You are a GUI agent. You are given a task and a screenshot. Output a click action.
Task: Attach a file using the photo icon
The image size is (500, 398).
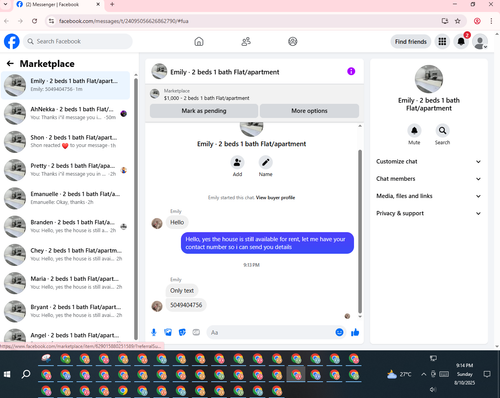pyautogui.click(x=168, y=332)
